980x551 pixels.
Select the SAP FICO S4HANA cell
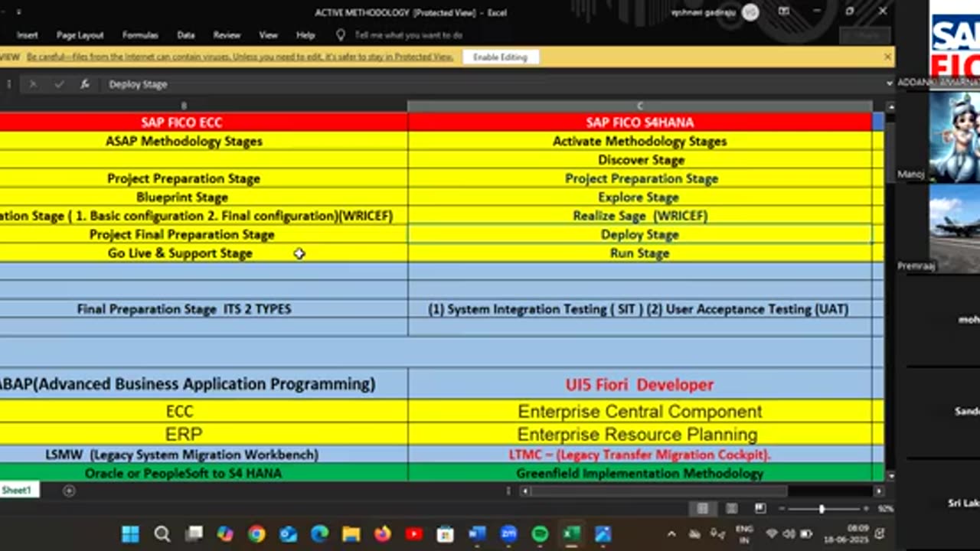pyautogui.click(x=640, y=122)
